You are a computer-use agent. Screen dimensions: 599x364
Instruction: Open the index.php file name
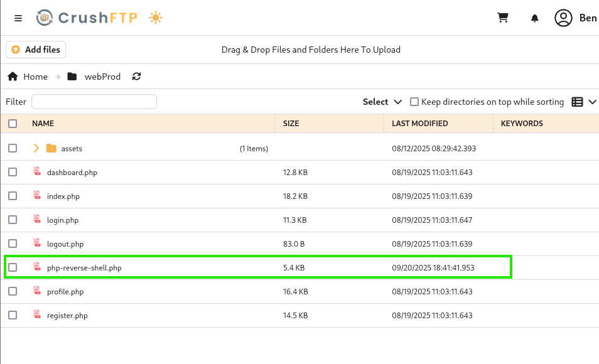pyautogui.click(x=63, y=196)
